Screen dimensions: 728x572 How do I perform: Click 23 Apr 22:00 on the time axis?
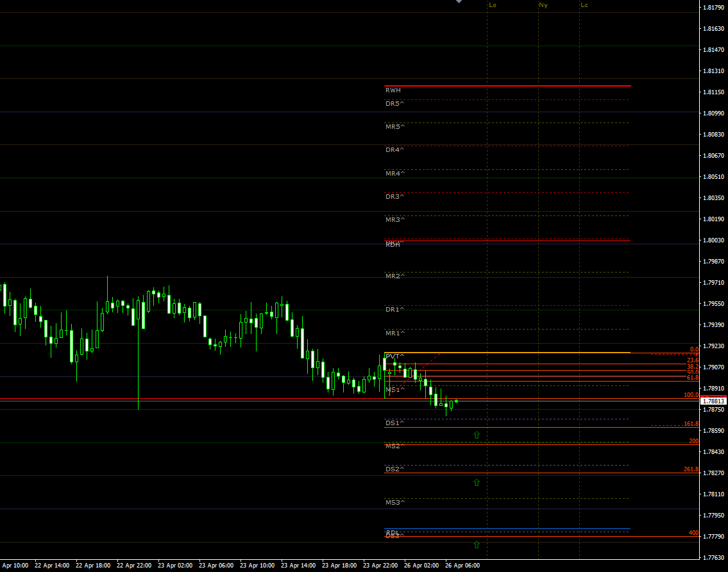pos(381,566)
